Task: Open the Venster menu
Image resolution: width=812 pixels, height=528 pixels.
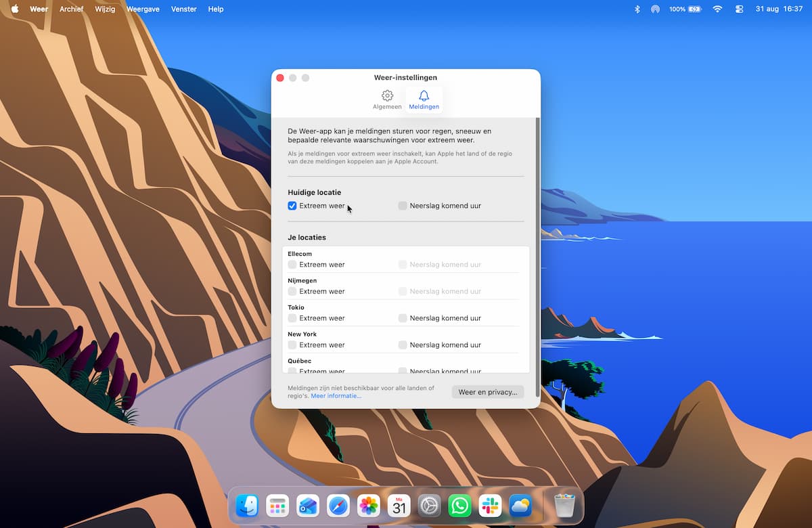Action: (184, 9)
